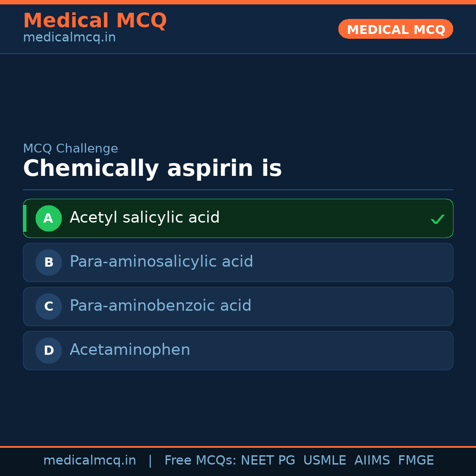Viewport: 476px width, 476px height.
Task: Click the green A option circle
Action: point(48,218)
